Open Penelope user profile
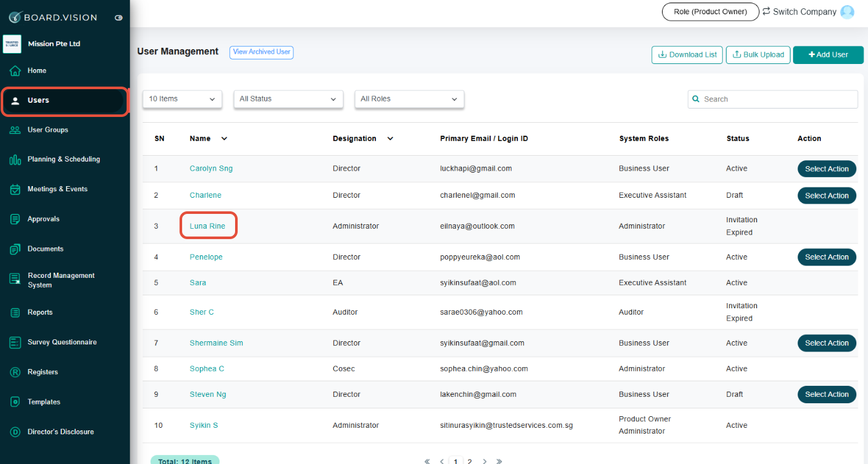The height and width of the screenshot is (464, 868). point(206,257)
